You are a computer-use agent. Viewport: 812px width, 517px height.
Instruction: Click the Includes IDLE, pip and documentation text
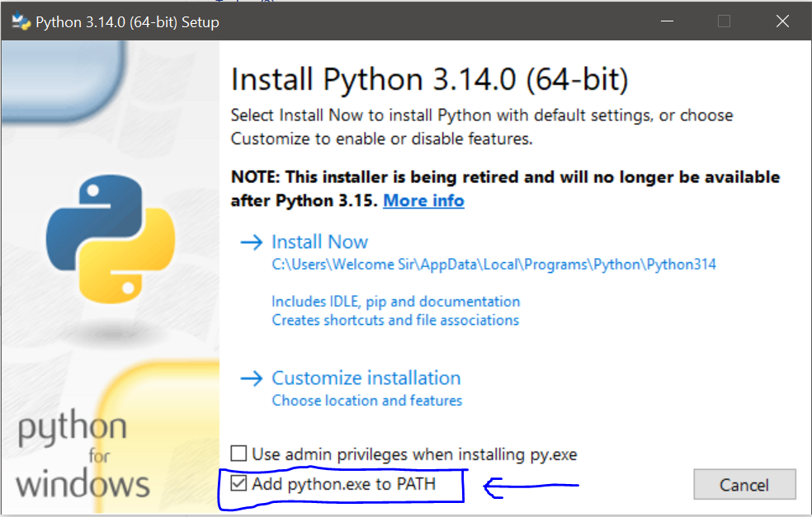[x=395, y=301]
